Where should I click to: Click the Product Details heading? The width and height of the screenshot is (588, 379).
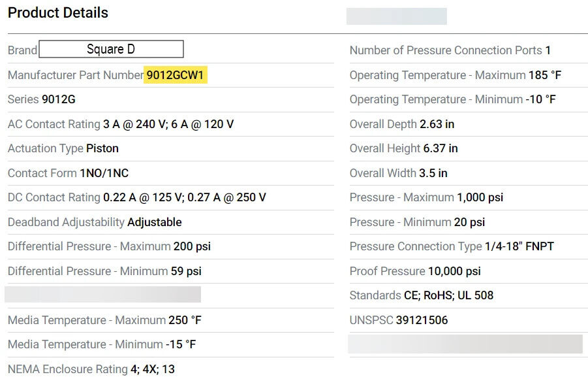click(58, 13)
